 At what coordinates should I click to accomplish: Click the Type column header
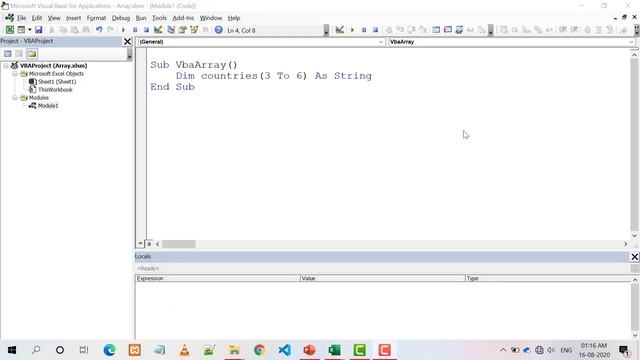pos(548,278)
